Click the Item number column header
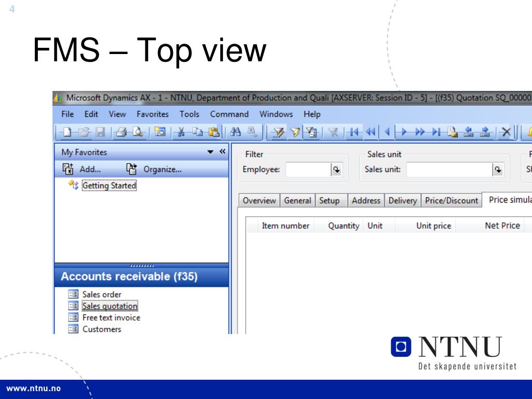532x399 pixels. pyautogui.click(x=285, y=225)
